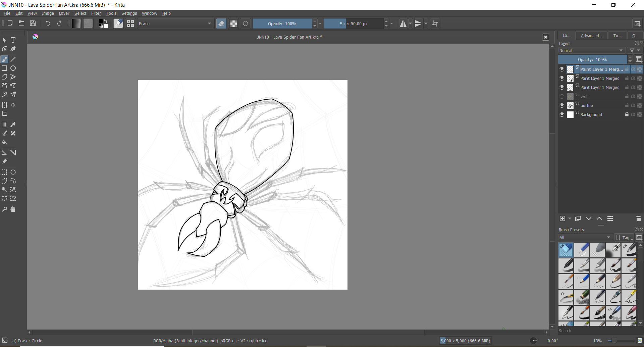
Task: Hide the Background layer
Action: click(562, 114)
